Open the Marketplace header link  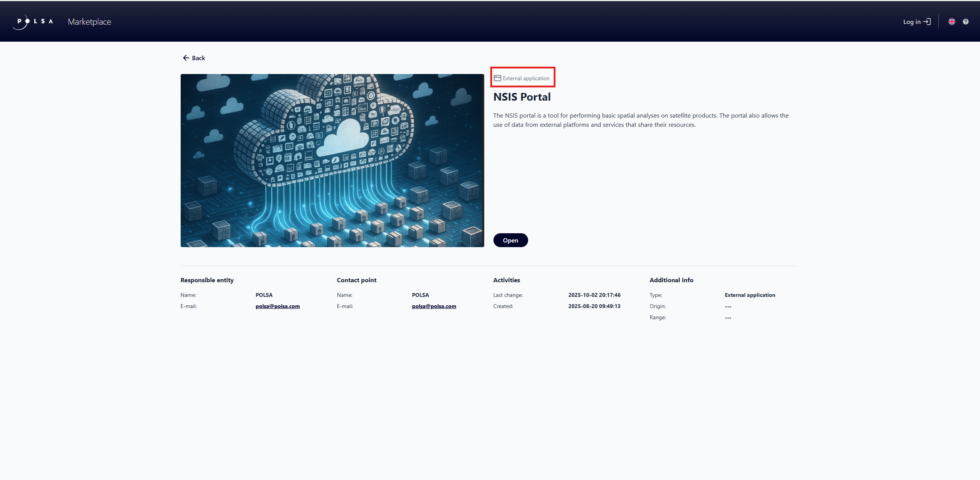tap(89, 22)
